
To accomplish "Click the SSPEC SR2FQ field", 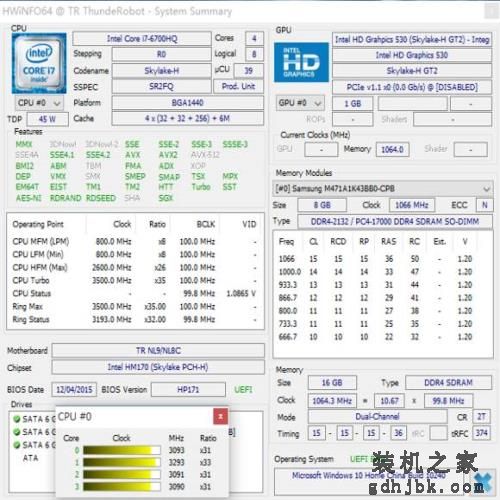I will [161, 87].
